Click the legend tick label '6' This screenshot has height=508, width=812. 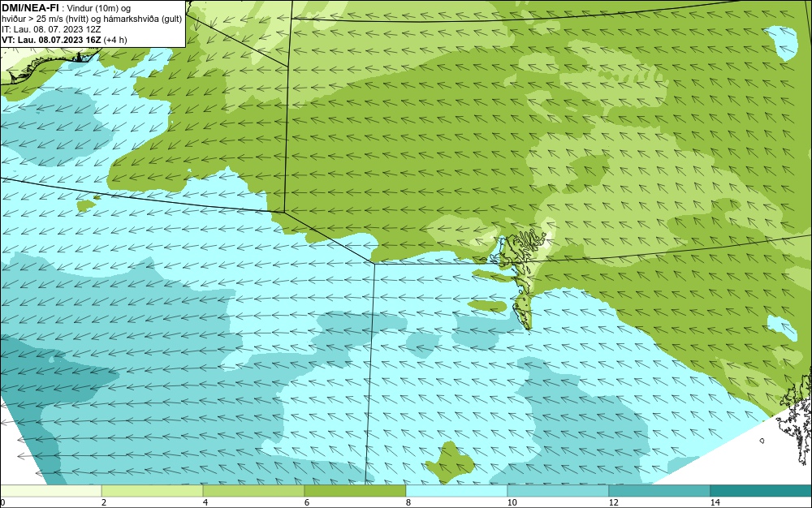(307, 502)
